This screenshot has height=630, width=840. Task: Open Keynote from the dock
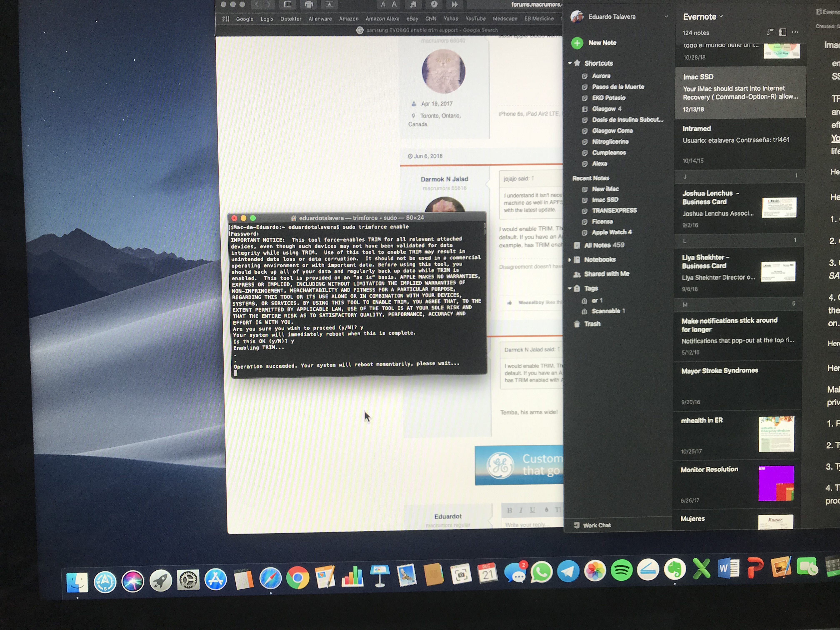(380, 576)
